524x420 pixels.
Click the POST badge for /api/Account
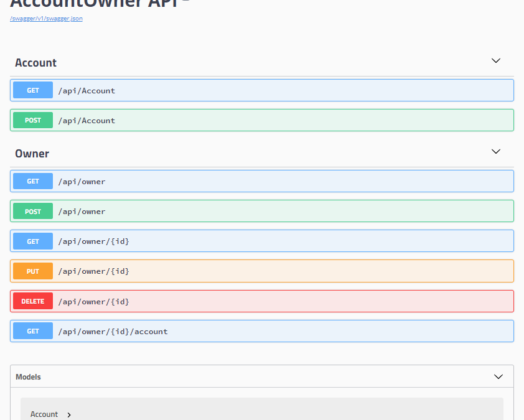(33, 121)
